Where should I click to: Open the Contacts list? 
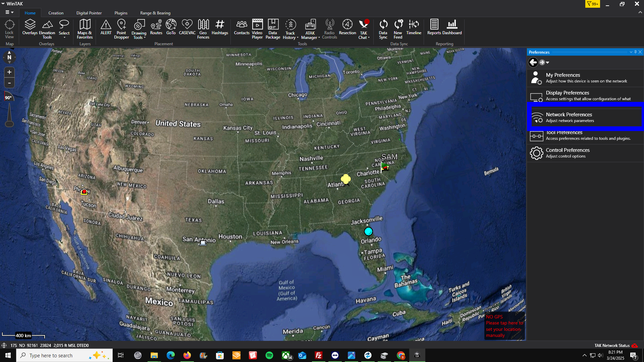point(241,27)
